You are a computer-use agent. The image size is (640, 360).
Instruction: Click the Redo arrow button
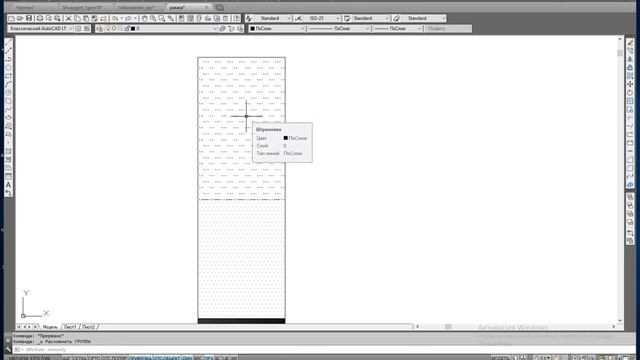(x=128, y=18)
